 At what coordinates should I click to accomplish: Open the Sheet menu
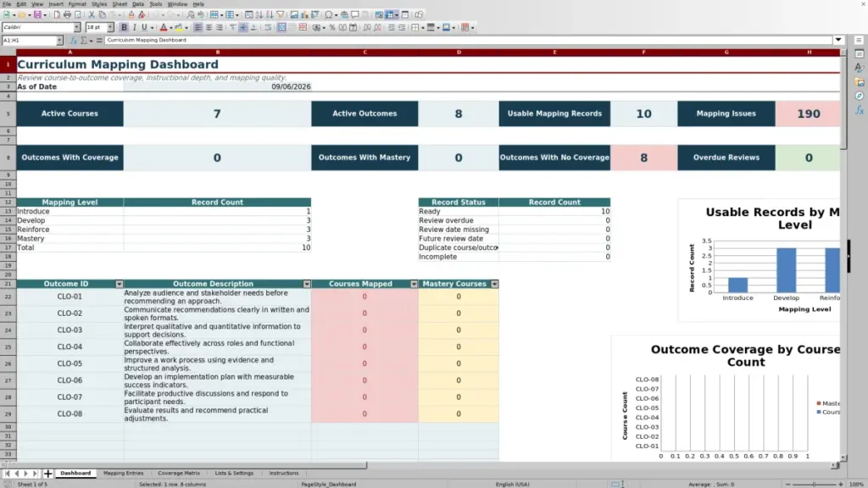click(120, 4)
